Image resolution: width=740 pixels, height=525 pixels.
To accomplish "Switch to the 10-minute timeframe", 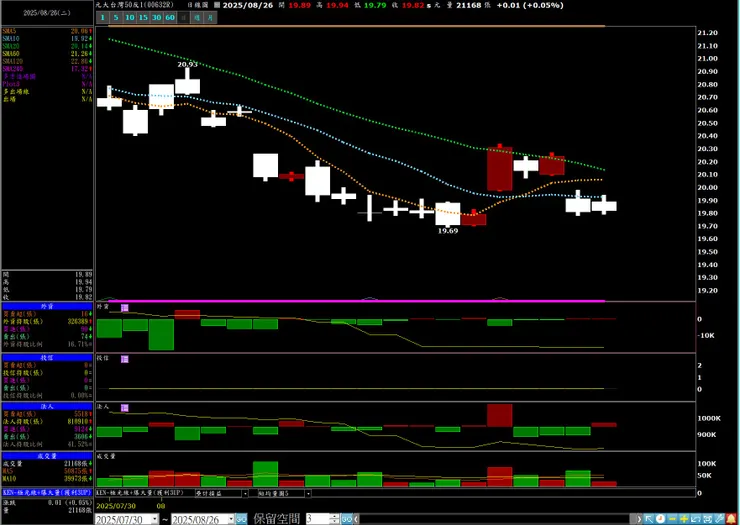I will point(129,17).
